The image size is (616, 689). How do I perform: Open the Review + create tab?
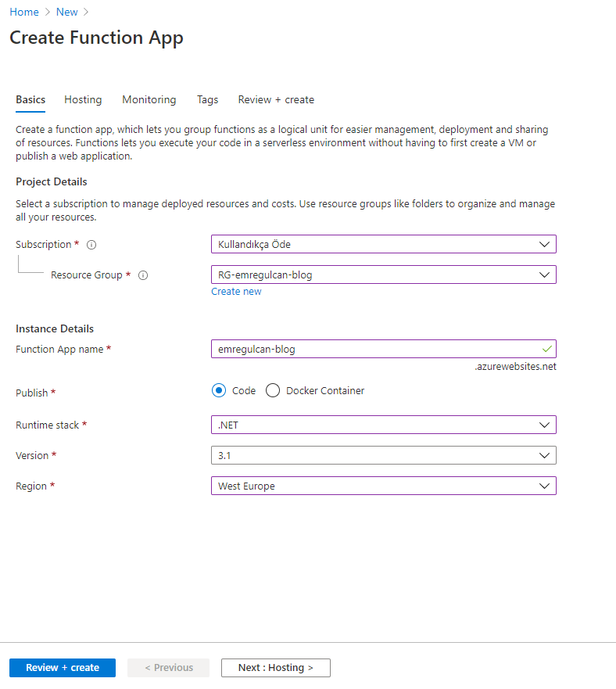tap(276, 100)
